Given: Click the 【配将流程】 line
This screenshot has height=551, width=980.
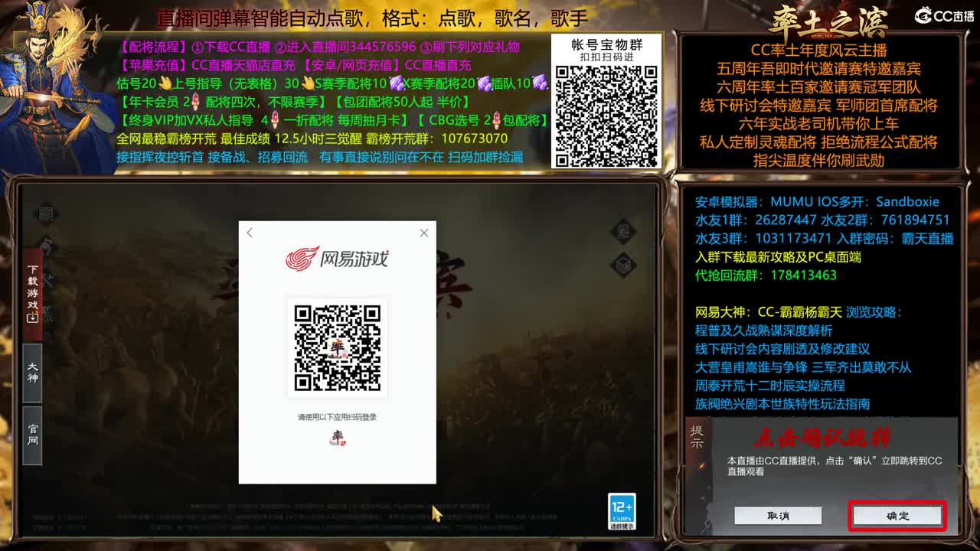Looking at the screenshot, I should point(318,47).
